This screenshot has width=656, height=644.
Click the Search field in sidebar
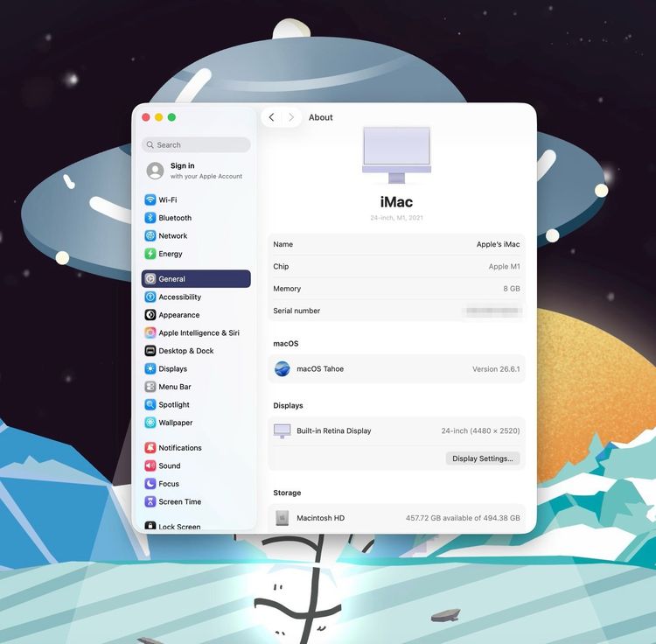(x=196, y=144)
